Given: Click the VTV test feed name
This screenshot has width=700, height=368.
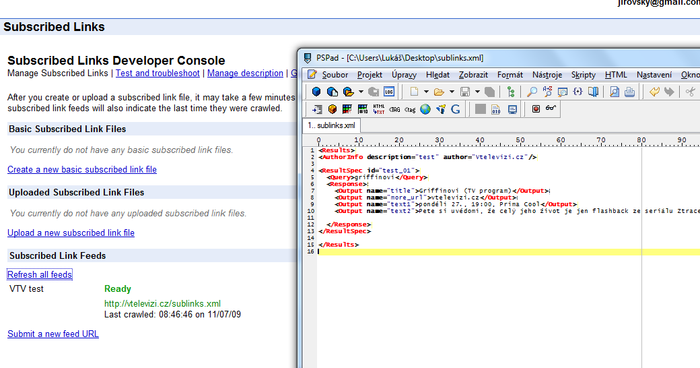Looking at the screenshot, I should pos(26,289).
